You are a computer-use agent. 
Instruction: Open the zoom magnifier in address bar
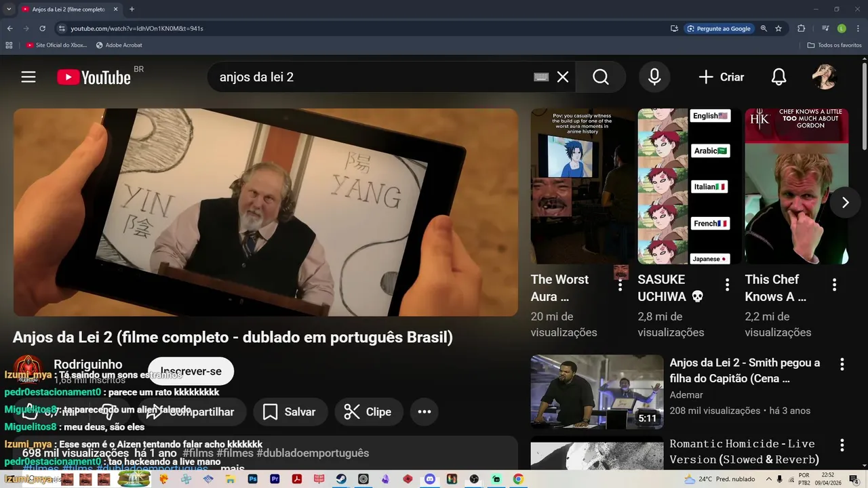pos(764,28)
